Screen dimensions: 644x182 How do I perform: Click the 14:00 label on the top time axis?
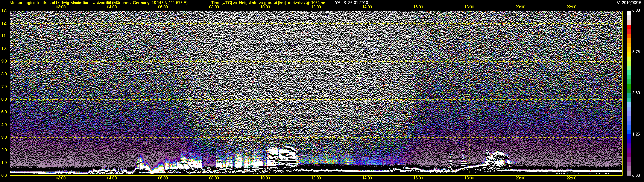coord(367,7)
